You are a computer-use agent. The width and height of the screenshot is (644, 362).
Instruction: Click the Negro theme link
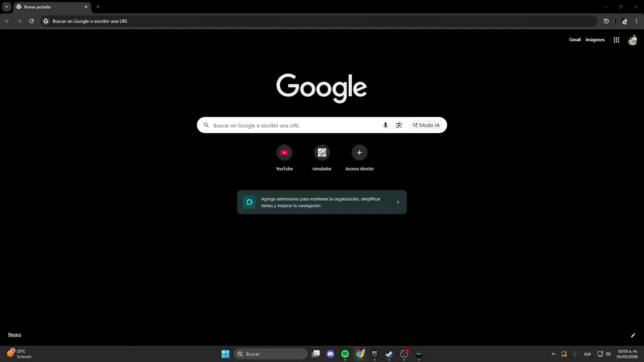pos(15,335)
